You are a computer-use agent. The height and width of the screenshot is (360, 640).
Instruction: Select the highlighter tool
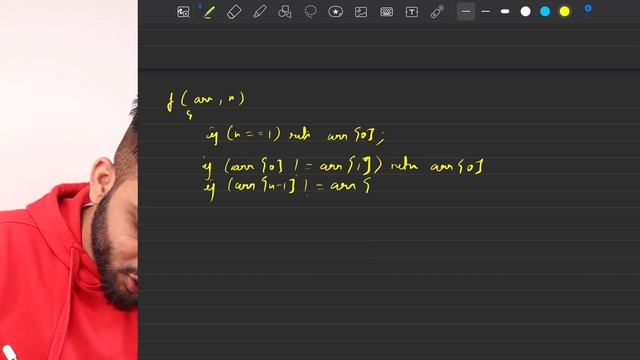pos(260,12)
